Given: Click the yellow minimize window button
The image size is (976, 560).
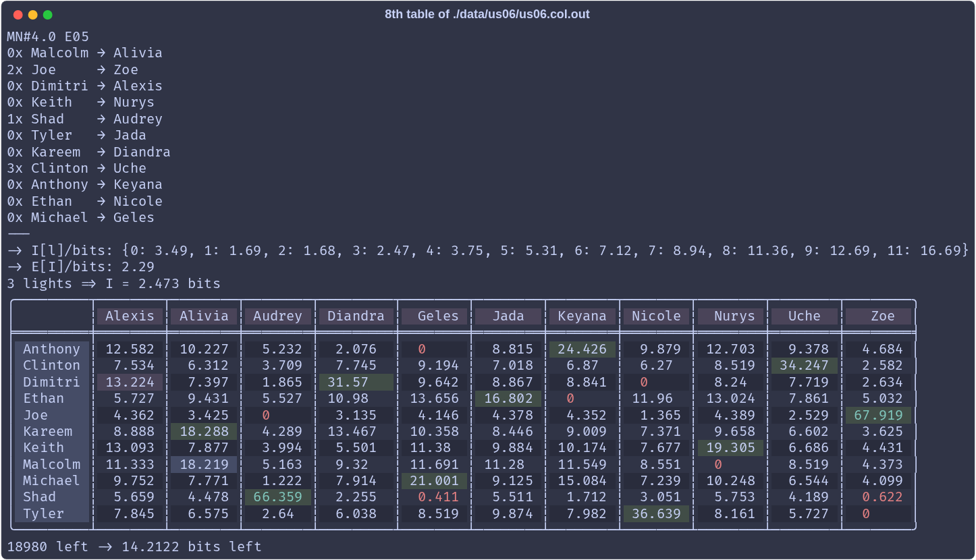Looking at the screenshot, I should pos(32,15).
